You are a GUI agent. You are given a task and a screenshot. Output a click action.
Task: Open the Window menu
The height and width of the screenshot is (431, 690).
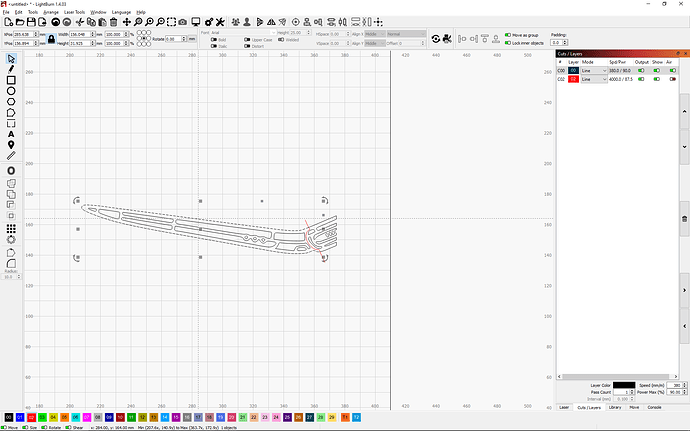coord(98,12)
